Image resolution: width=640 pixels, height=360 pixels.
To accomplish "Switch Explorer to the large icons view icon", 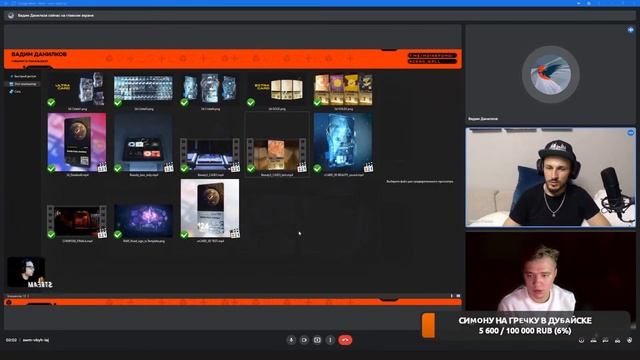I will point(458,296).
